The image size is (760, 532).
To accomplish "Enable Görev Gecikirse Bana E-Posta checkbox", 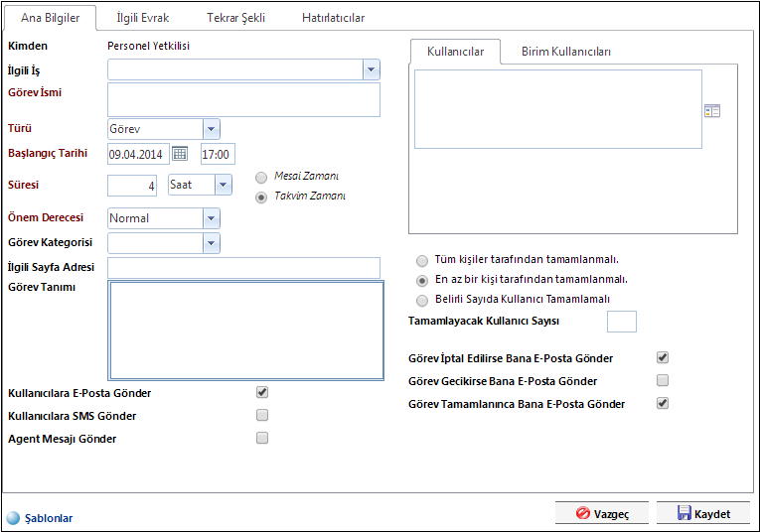I will pyautogui.click(x=663, y=380).
